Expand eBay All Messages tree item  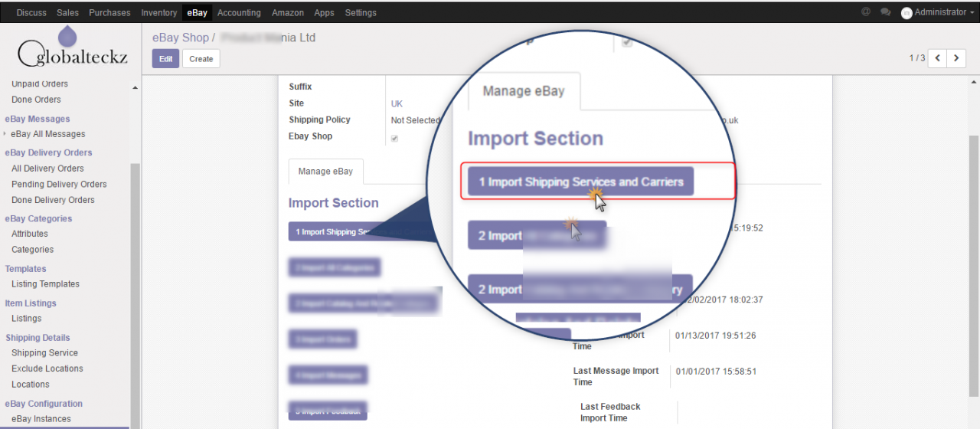5,134
